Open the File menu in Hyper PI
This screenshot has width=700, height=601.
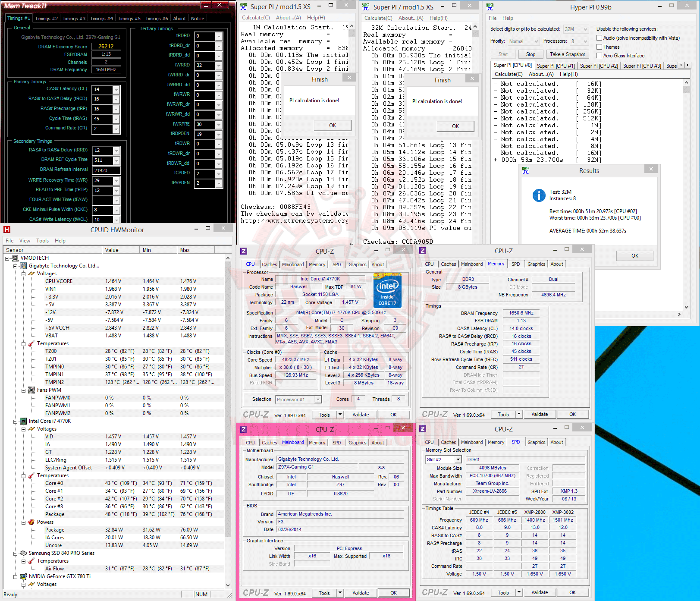click(493, 18)
